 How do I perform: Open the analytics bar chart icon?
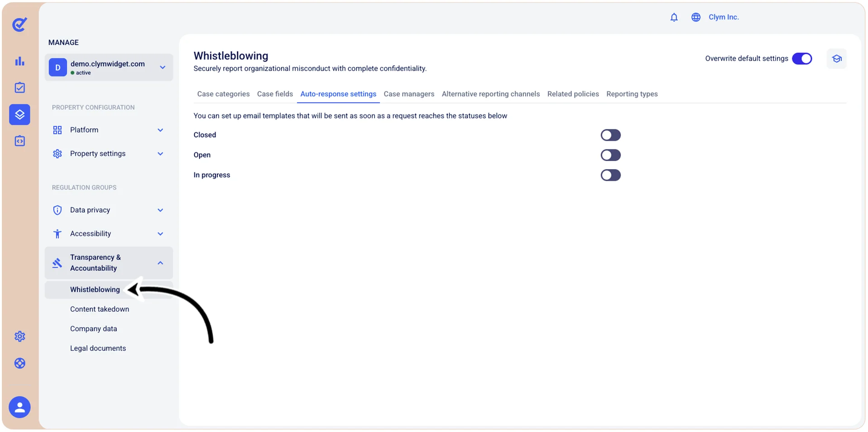19,61
